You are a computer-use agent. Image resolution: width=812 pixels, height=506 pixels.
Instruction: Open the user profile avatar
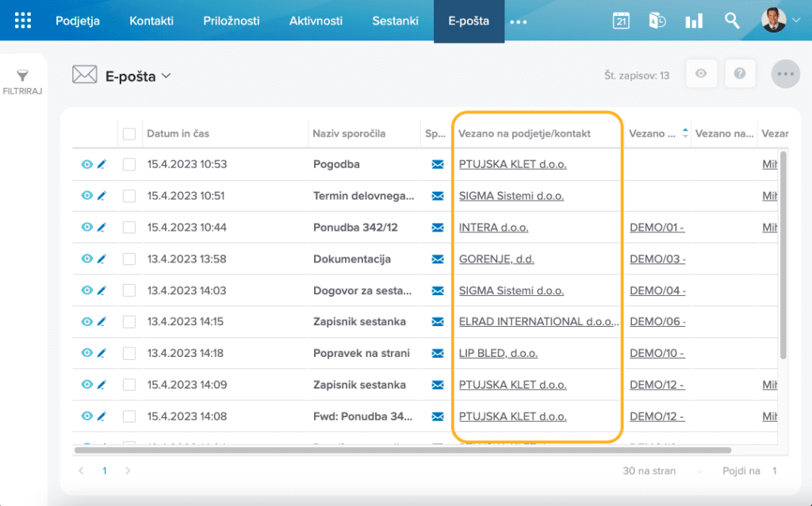pyautogui.click(x=774, y=20)
